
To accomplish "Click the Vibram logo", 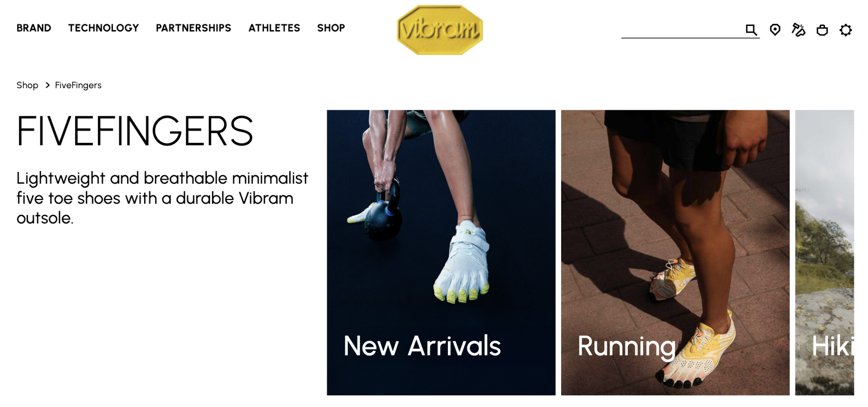I will (440, 30).
